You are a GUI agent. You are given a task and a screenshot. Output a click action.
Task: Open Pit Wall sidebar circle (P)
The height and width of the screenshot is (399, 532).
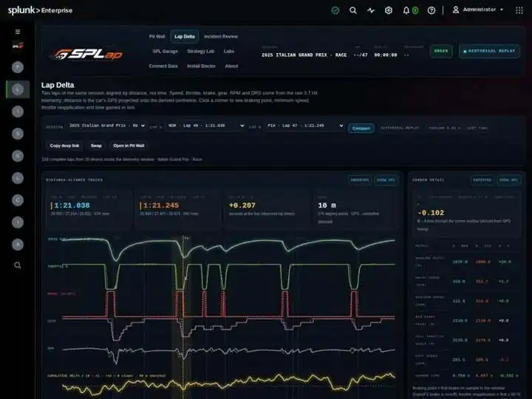(x=18, y=67)
